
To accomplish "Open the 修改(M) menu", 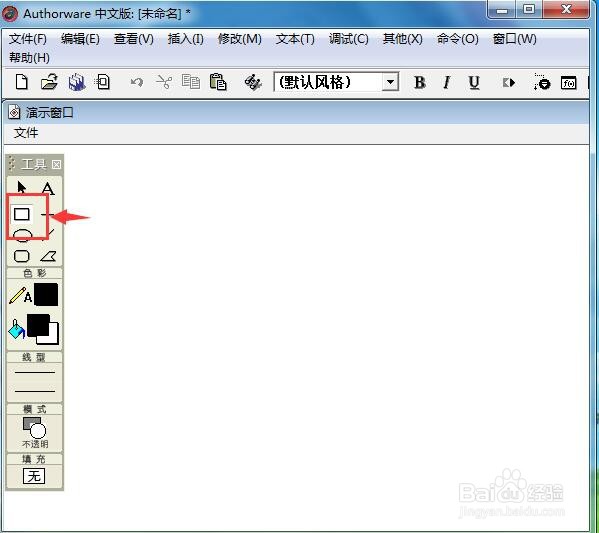I will click(x=240, y=39).
